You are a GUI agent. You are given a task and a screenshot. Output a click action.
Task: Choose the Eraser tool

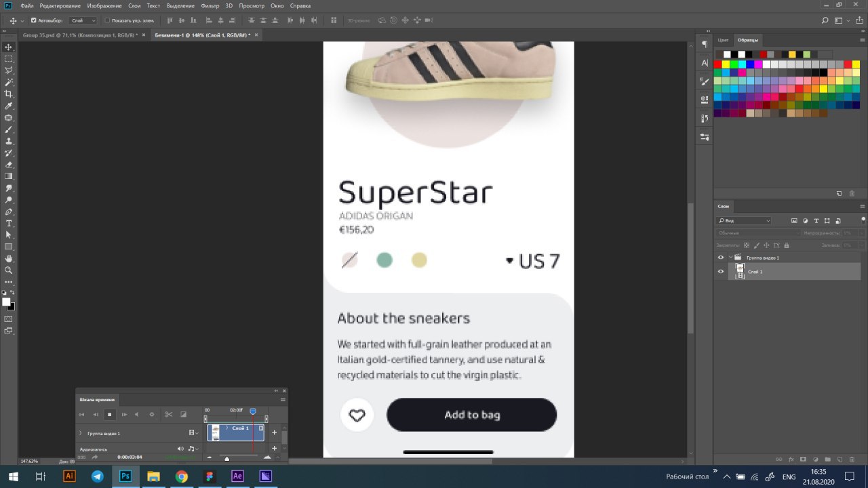click(x=9, y=165)
